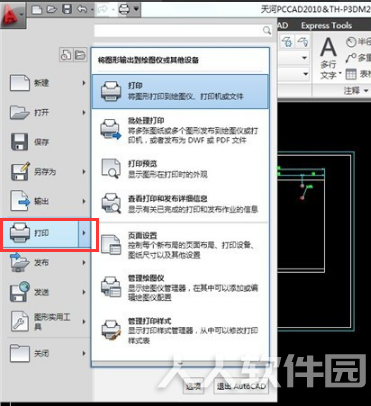Viewport: 371px width, 406px height.
Task: Select 新建 (New) menu item
Action: (48, 83)
